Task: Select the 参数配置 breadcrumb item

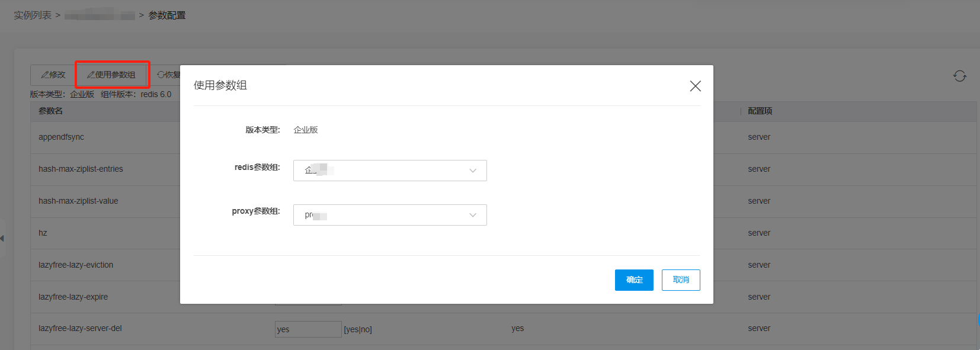Action: click(x=167, y=15)
